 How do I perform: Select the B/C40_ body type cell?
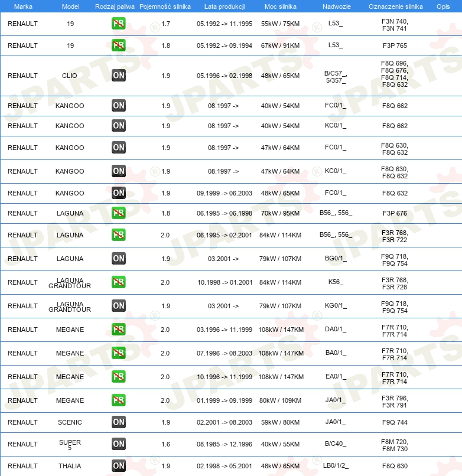(335, 444)
